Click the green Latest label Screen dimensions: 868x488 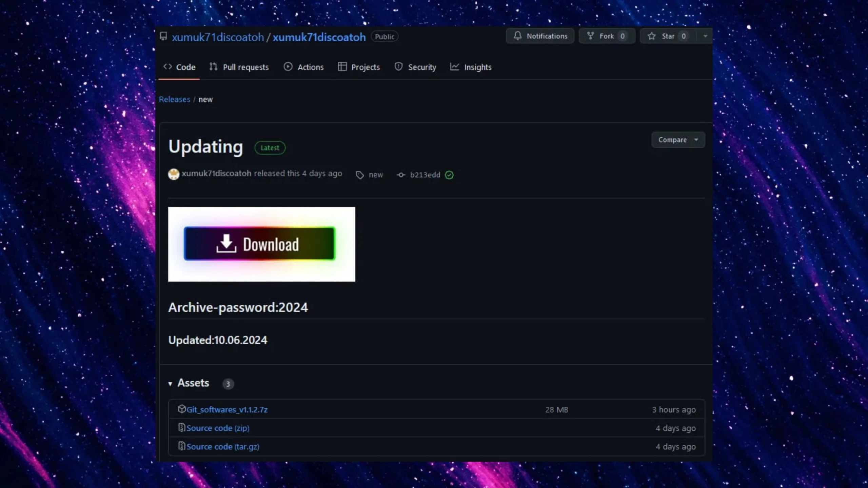[270, 148]
